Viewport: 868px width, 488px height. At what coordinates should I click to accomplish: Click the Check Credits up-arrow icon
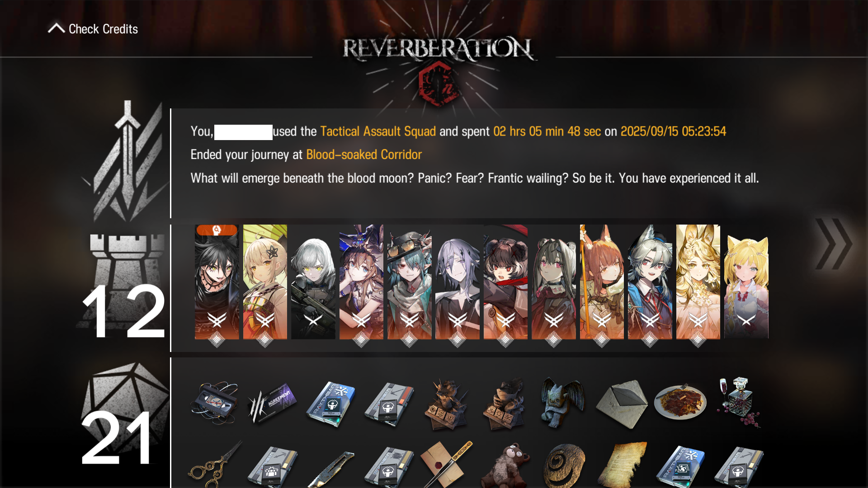tap(57, 28)
